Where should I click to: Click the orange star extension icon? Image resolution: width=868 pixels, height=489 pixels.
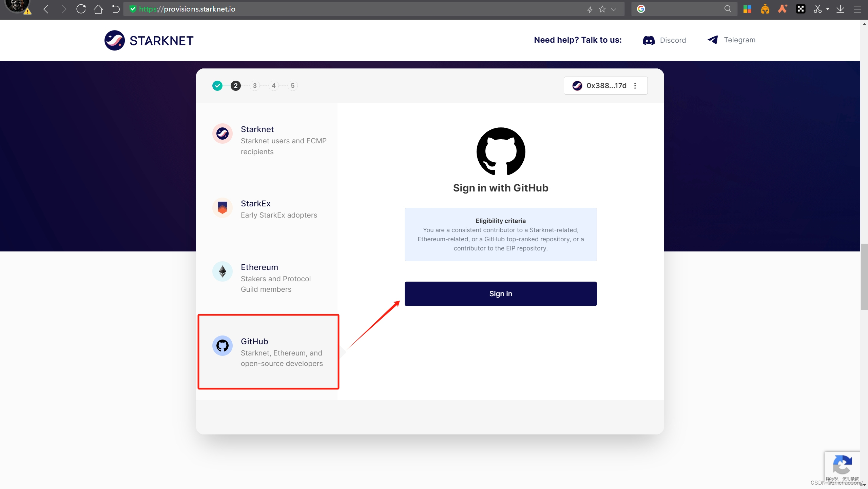click(x=783, y=9)
